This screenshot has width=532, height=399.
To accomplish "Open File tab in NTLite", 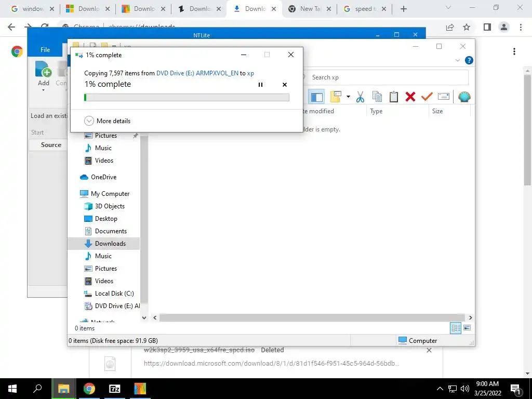I will pyautogui.click(x=45, y=49).
